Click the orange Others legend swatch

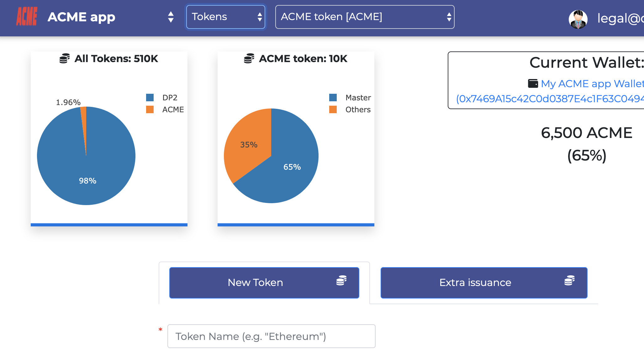[x=334, y=109]
